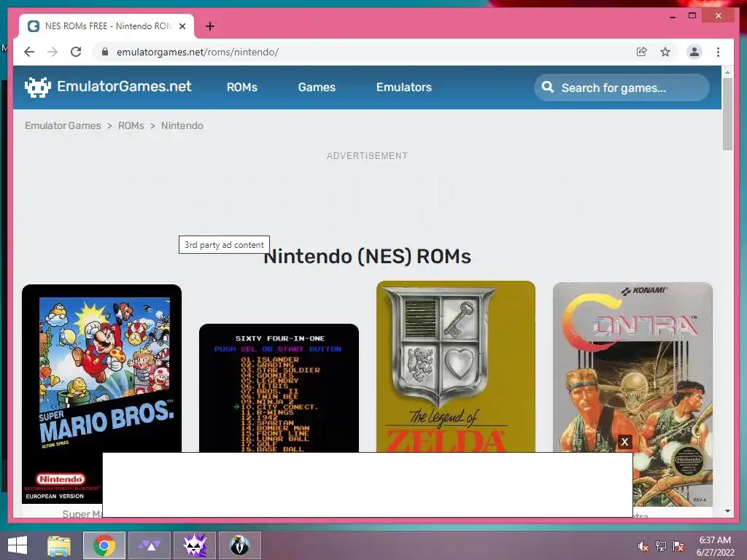Share this page via the share icon
The width and height of the screenshot is (747, 560).
(x=642, y=52)
